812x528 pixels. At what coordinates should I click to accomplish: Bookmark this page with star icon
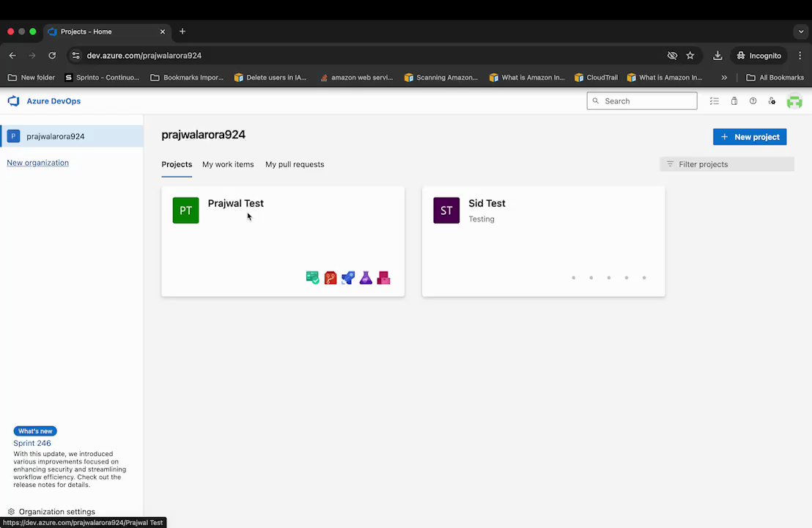(x=690, y=56)
